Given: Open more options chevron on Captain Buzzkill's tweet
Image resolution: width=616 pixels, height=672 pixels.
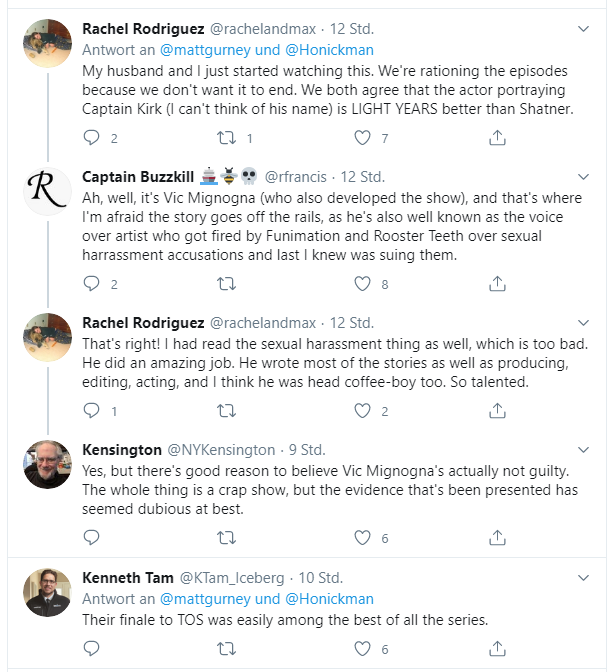Looking at the screenshot, I should (583, 177).
